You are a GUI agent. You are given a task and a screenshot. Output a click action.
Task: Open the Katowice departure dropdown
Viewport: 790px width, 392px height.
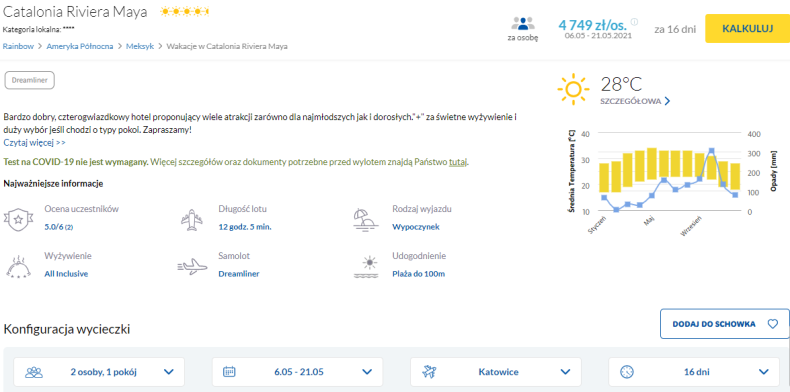click(496, 372)
